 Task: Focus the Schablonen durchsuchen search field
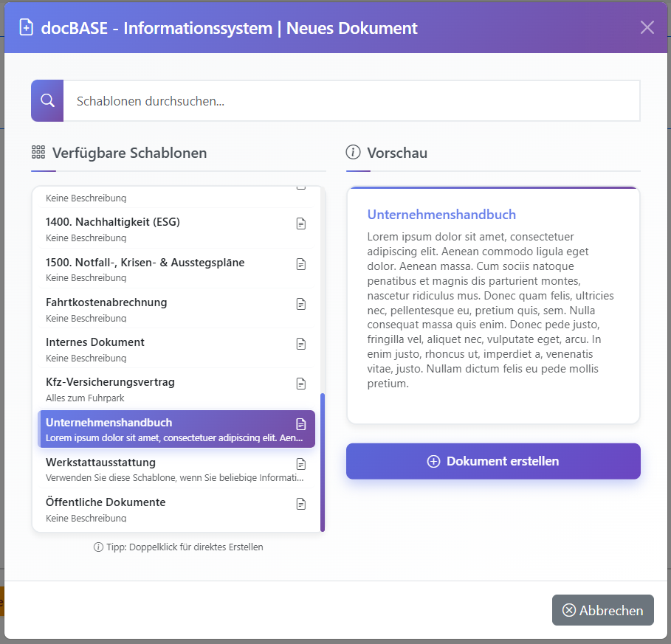pyautogui.click(x=351, y=101)
